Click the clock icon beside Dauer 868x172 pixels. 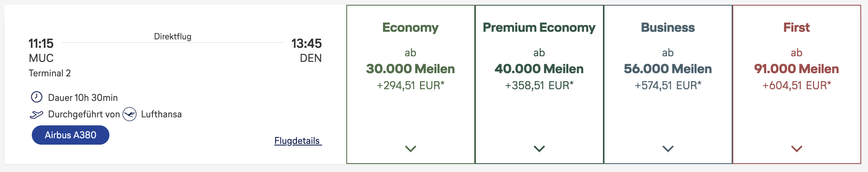pyautogui.click(x=37, y=97)
